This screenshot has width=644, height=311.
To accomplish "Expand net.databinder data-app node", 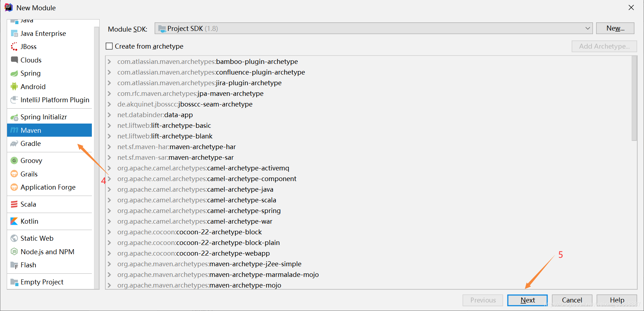I will point(110,115).
